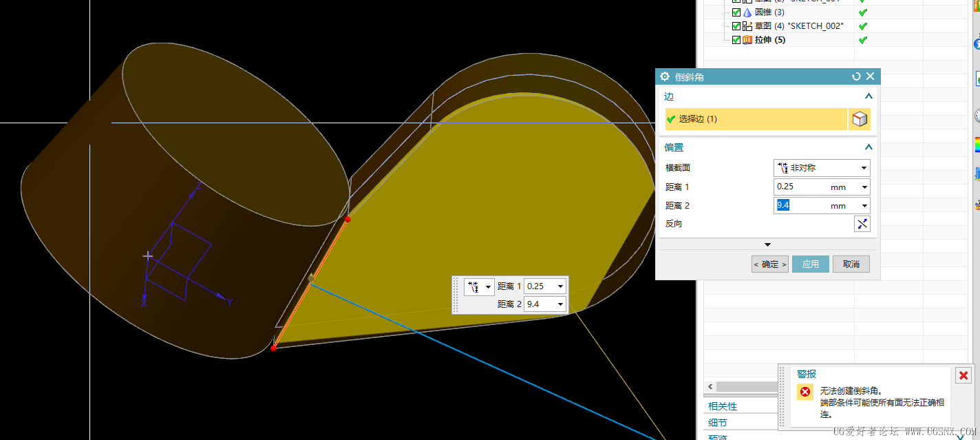Select the 拉伸 (5) extrude icon in tree
Screen dimensions: 980x440
pos(747,40)
